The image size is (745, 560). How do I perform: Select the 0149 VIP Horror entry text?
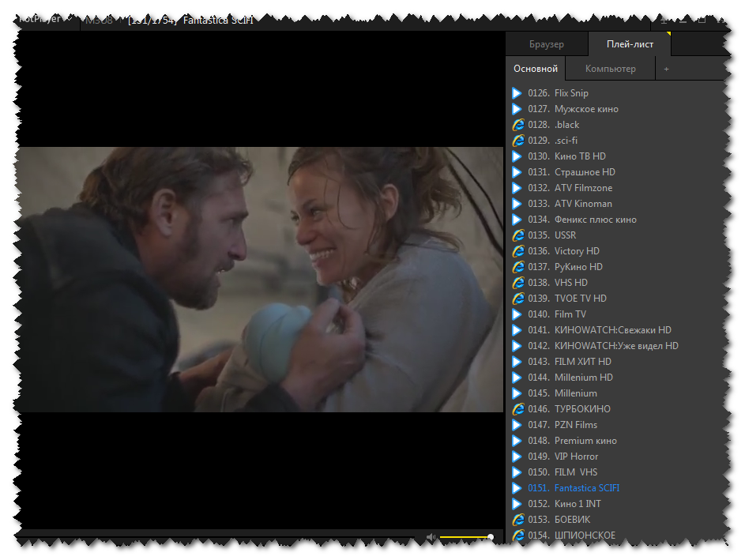tap(563, 457)
